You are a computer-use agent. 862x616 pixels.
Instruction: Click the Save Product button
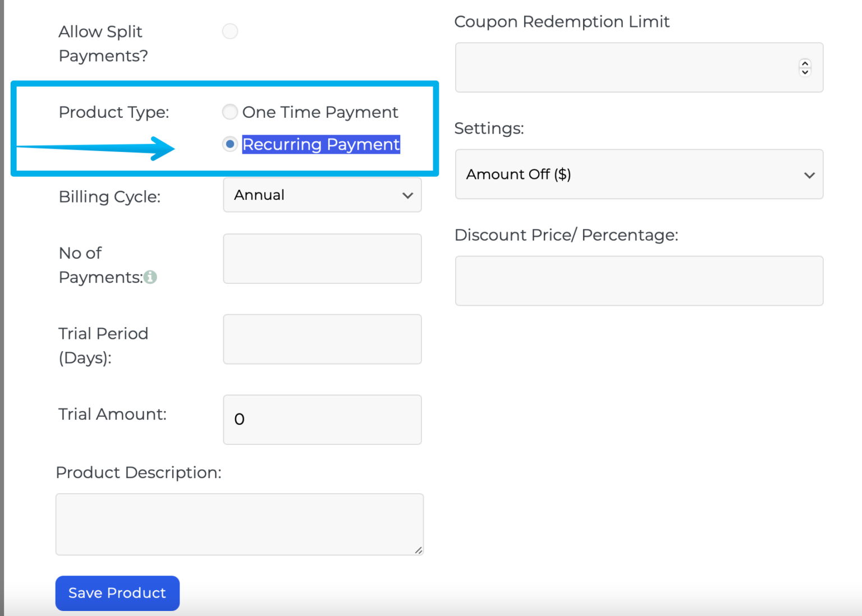coord(117,593)
